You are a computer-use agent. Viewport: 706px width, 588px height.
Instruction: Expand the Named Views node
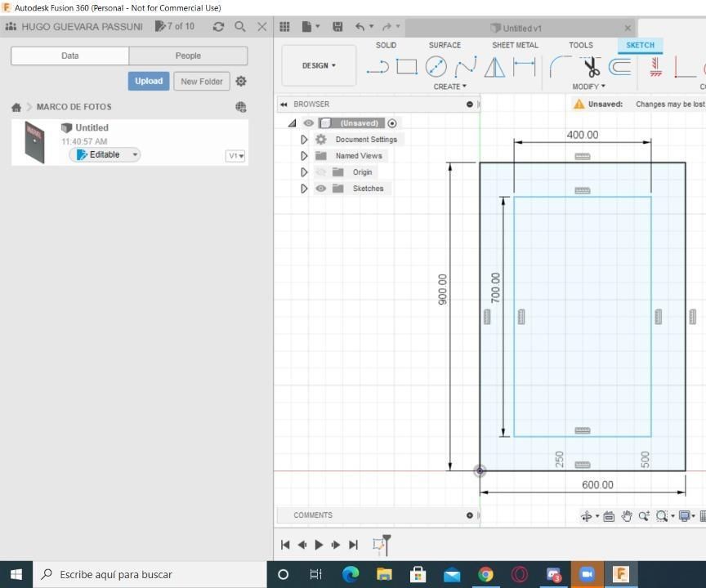[x=304, y=156]
